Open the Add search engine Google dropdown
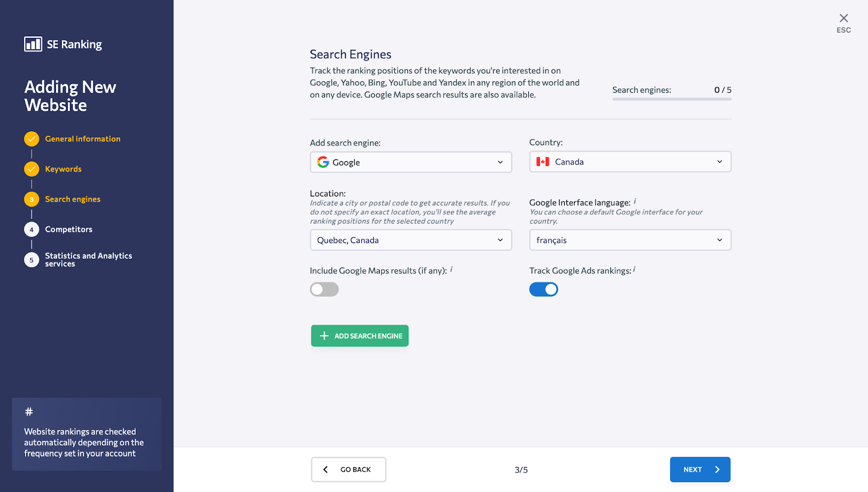 (x=411, y=162)
